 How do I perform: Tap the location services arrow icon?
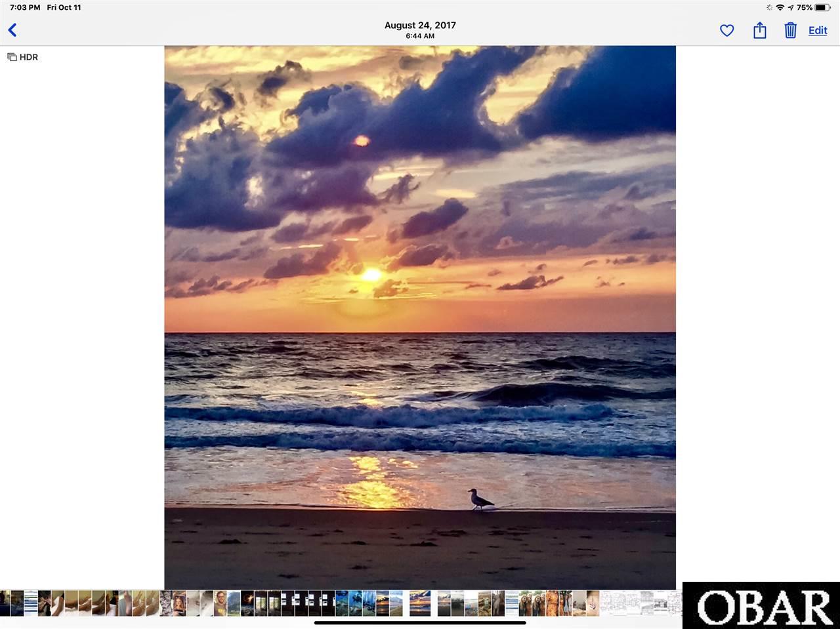[791, 7]
